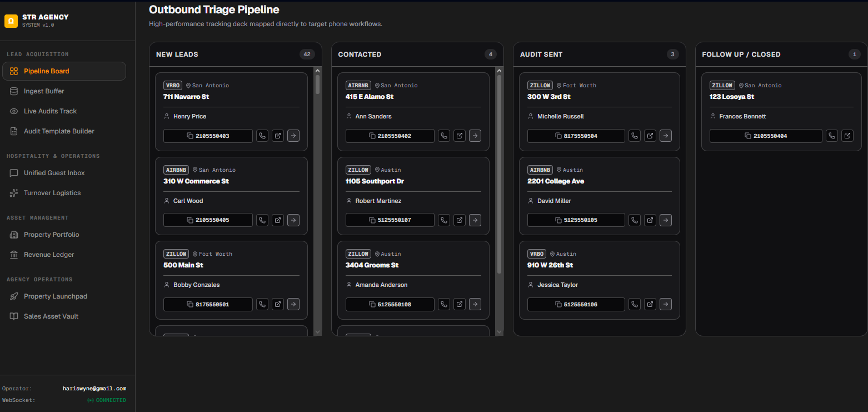Click the Audit Sent count badge 3
Viewport: 868px width, 412px height.
click(x=672, y=54)
